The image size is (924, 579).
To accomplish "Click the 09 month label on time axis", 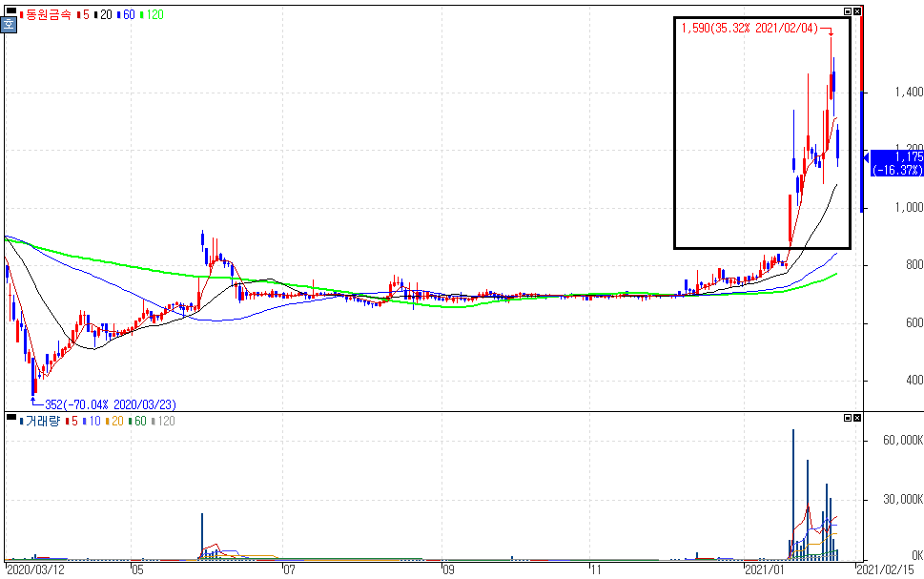I will [448, 570].
